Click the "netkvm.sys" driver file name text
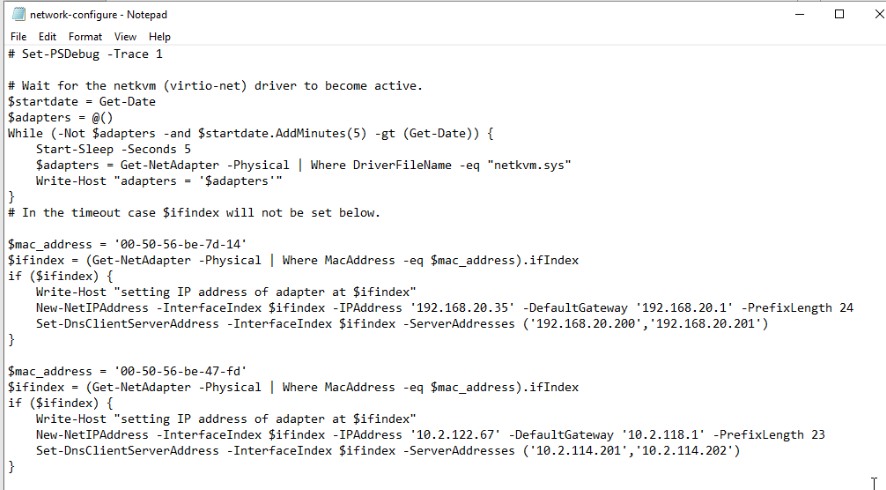The width and height of the screenshot is (886, 490). (x=530, y=165)
